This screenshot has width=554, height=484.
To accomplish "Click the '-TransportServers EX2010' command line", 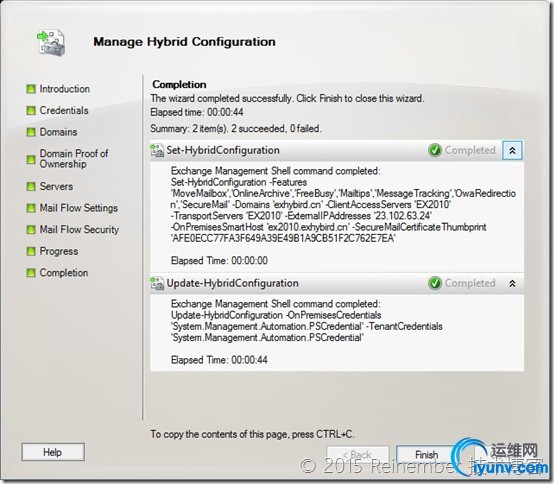I will click(x=301, y=216).
